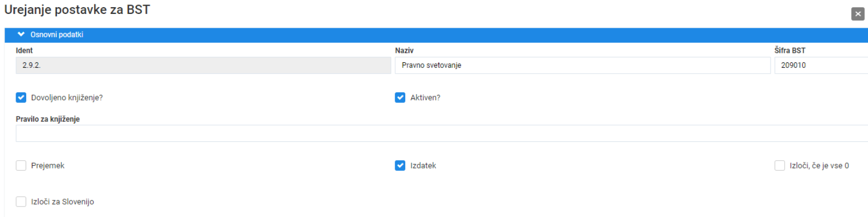Click the Izdatek label text

coord(423,165)
